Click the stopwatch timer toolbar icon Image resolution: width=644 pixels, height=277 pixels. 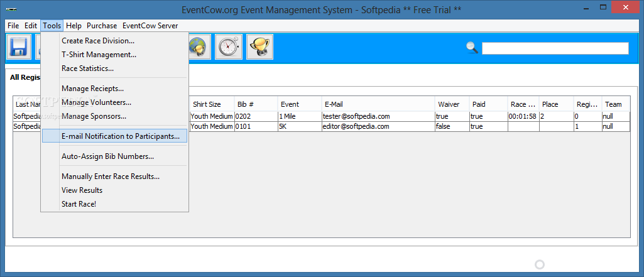coord(228,47)
